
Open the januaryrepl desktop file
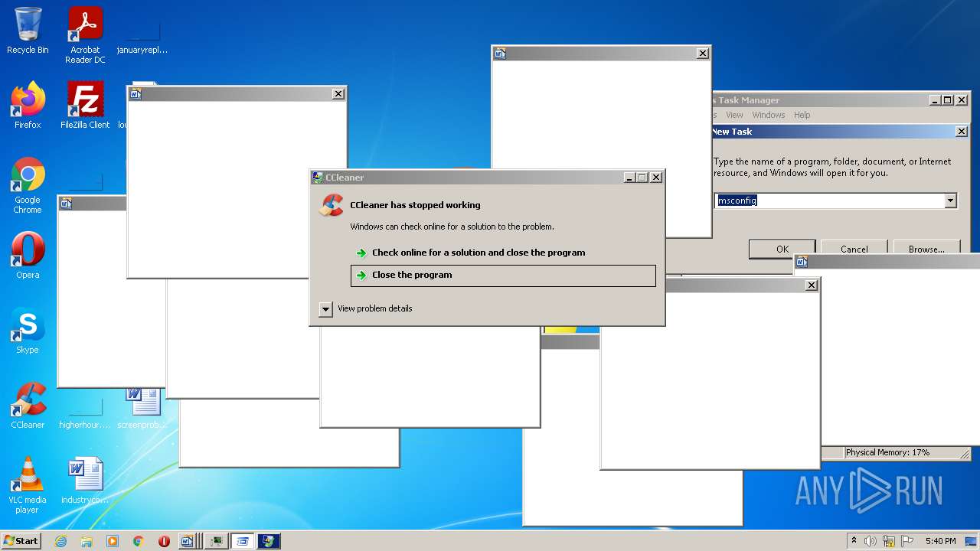[x=142, y=35]
